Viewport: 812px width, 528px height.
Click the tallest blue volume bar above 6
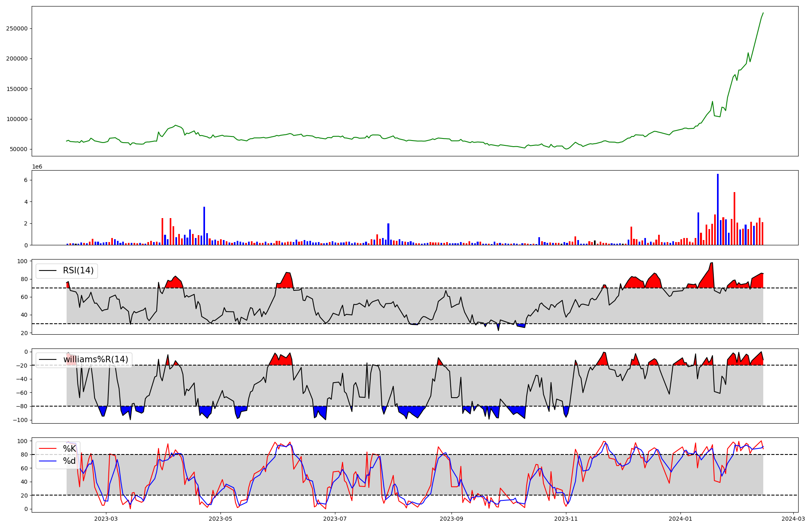point(718,209)
